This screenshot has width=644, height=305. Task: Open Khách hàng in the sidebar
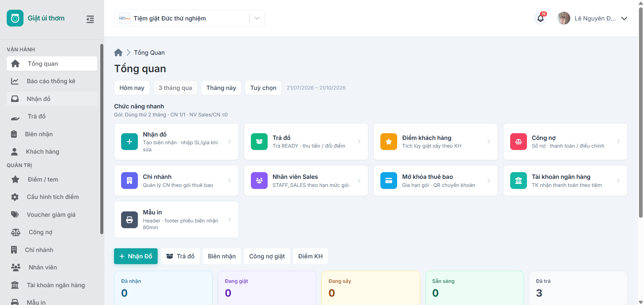[52, 152]
